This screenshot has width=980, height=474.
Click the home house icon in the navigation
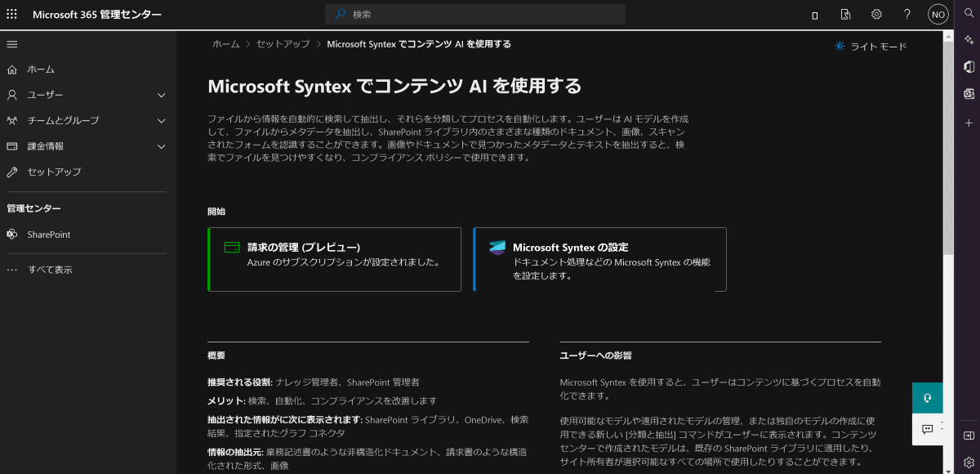[x=12, y=69]
